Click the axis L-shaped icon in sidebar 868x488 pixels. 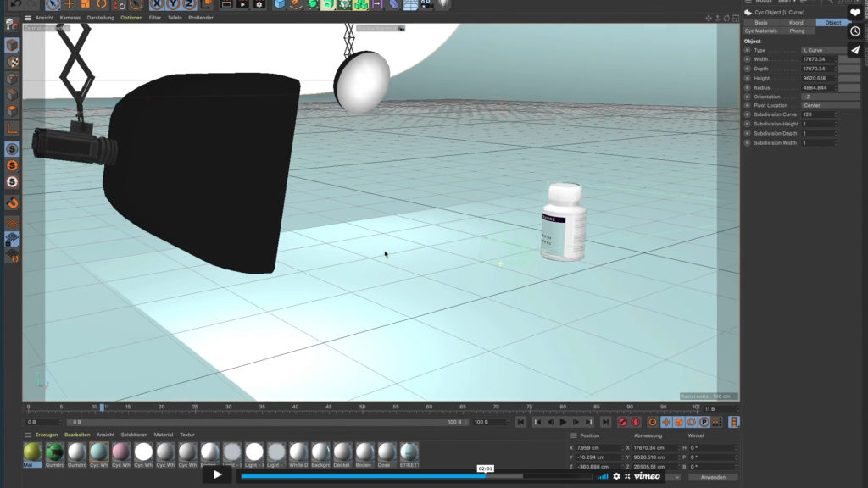12,128
